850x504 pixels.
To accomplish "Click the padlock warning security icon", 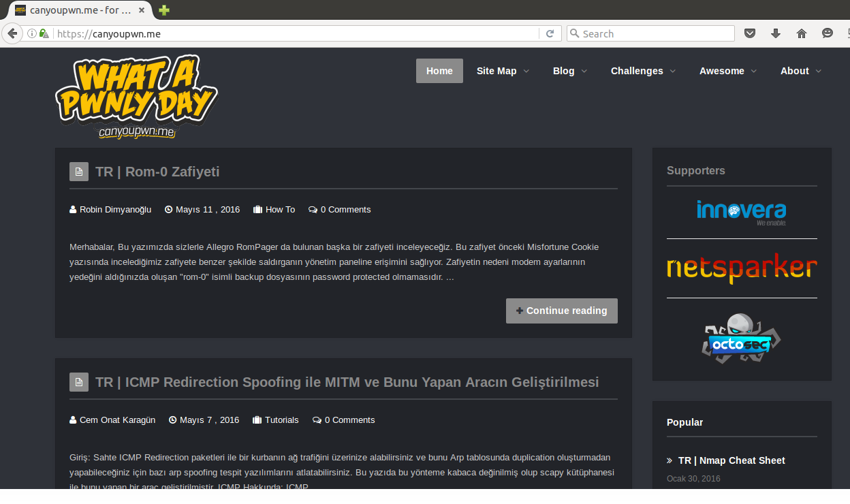I will 44,33.
